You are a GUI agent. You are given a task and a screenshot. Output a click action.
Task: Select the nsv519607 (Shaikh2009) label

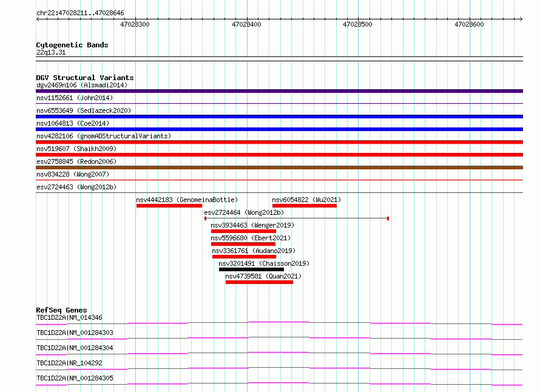pyautogui.click(x=76, y=149)
